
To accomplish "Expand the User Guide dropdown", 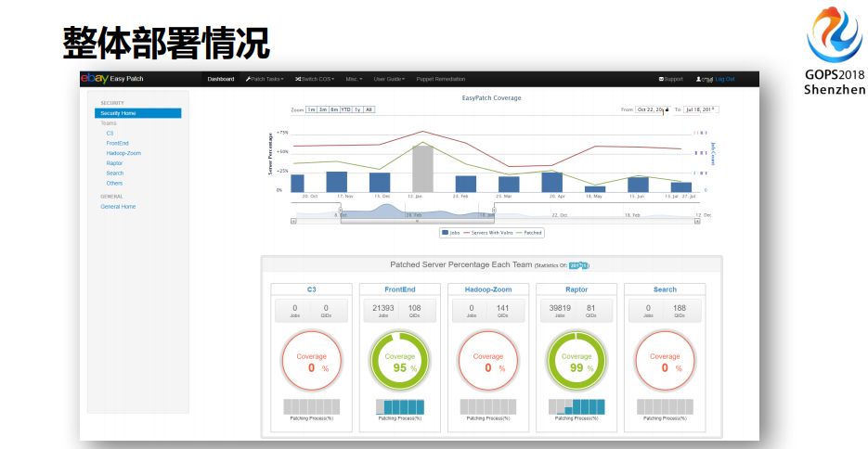I will coord(389,79).
